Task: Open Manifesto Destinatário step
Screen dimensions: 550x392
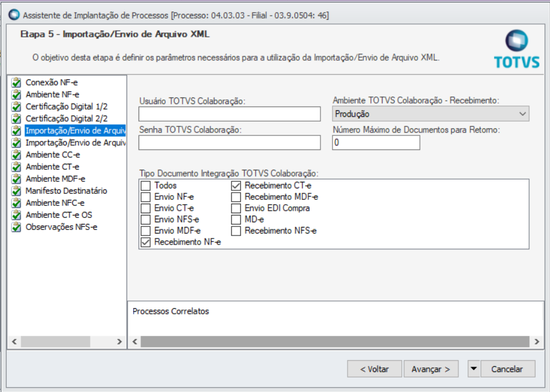Action: 66,191
